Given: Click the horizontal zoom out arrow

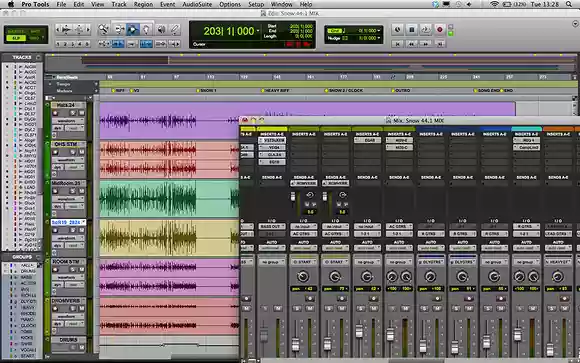Looking at the screenshot, I should pyautogui.click(x=58, y=29).
